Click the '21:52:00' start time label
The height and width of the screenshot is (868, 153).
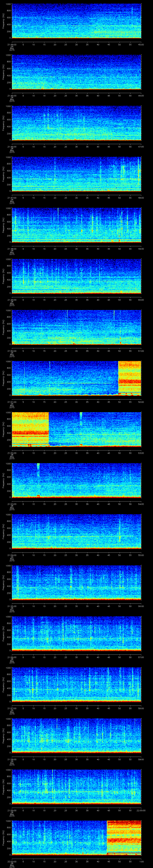pos(12,453)
